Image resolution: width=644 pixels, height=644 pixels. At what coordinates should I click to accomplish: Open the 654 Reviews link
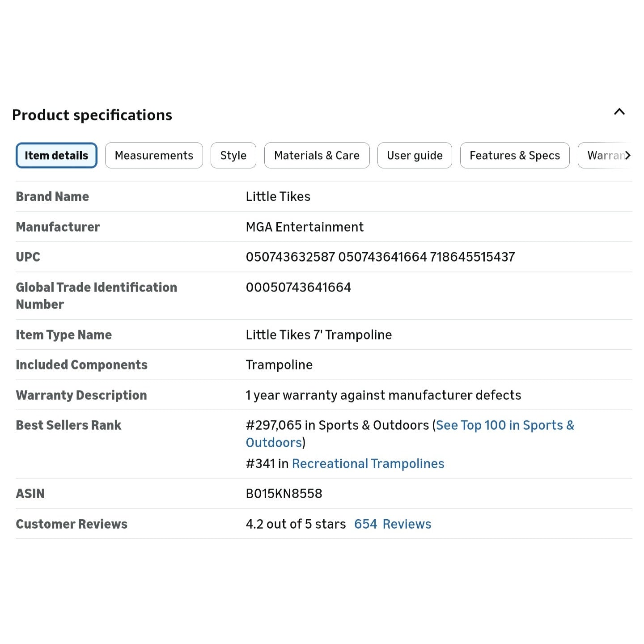click(x=393, y=524)
